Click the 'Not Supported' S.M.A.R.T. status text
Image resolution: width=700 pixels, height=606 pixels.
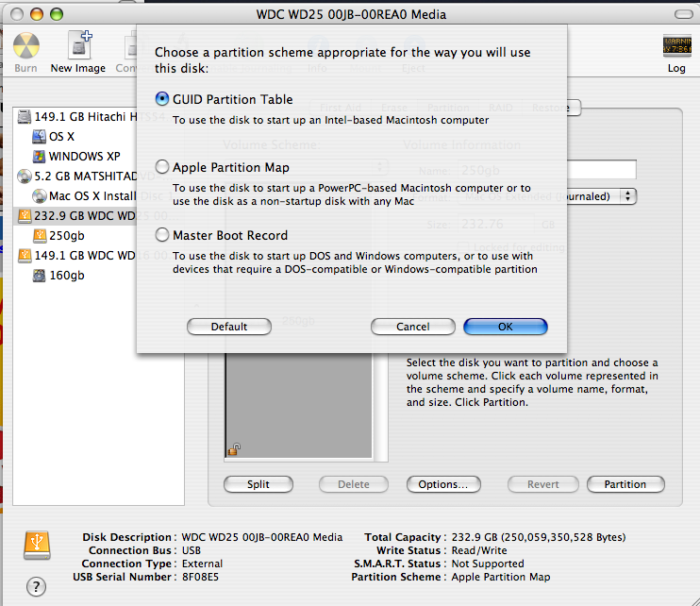[x=488, y=564]
